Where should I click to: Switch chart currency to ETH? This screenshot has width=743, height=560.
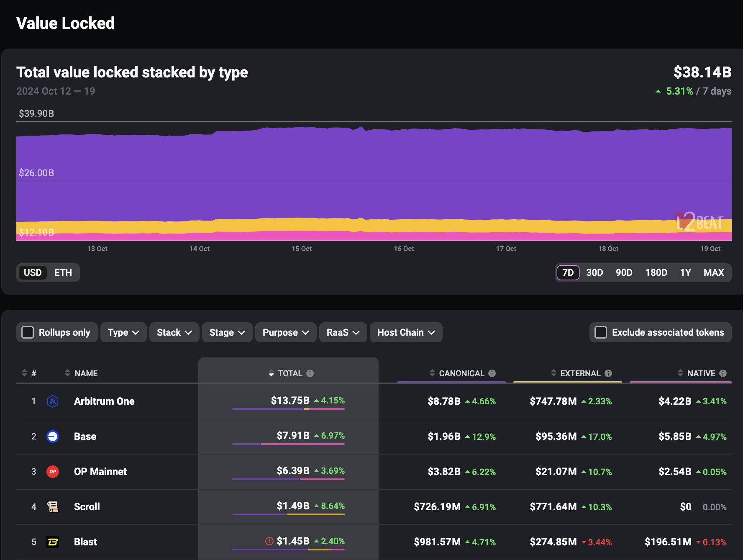pyautogui.click(x=63, y=272)
